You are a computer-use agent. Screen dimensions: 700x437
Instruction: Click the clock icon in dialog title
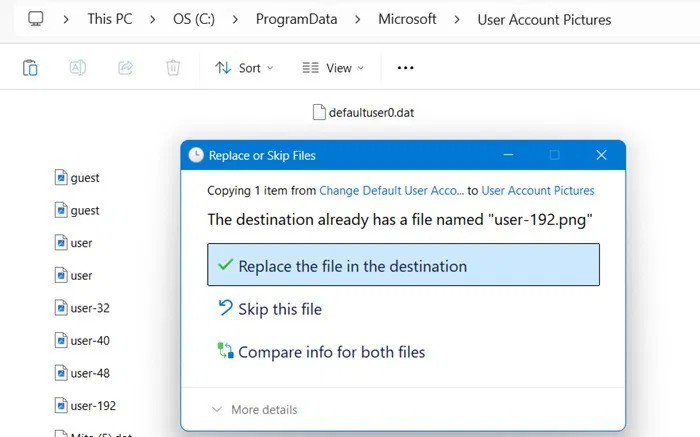coord(196,155)
